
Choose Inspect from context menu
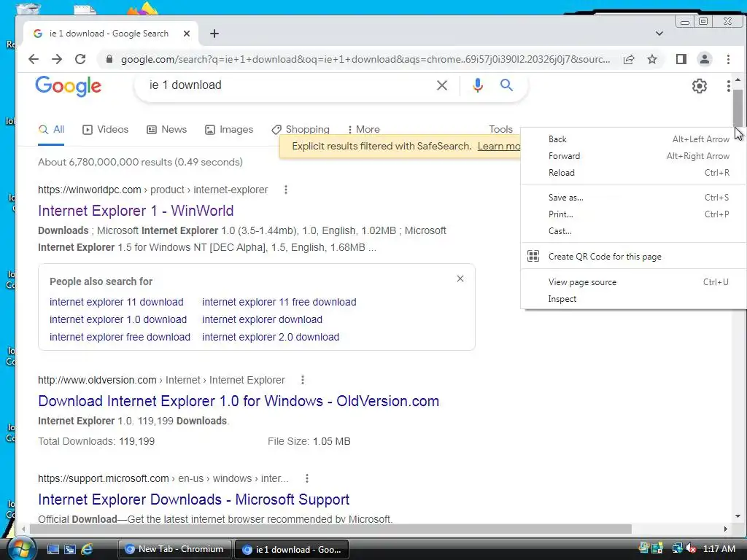pyautogui.click(x=634, y=299)
